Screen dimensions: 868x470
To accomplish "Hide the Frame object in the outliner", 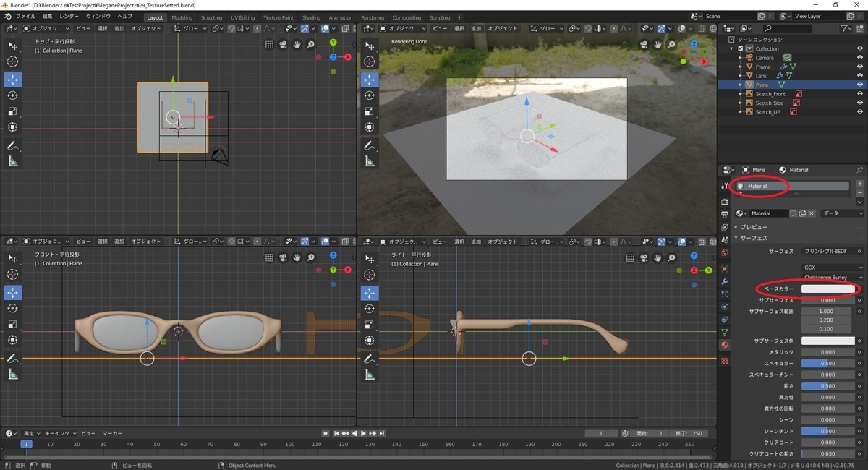I will click(860, 67).
